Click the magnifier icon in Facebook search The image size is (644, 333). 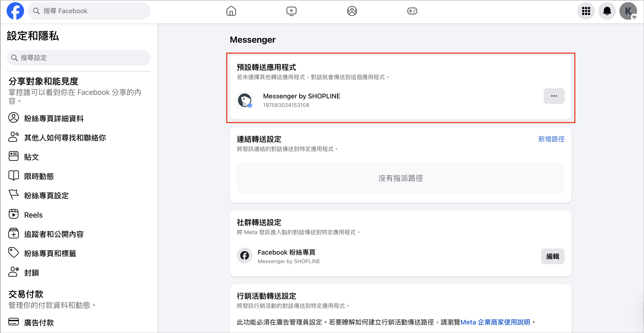pos(37,11)
